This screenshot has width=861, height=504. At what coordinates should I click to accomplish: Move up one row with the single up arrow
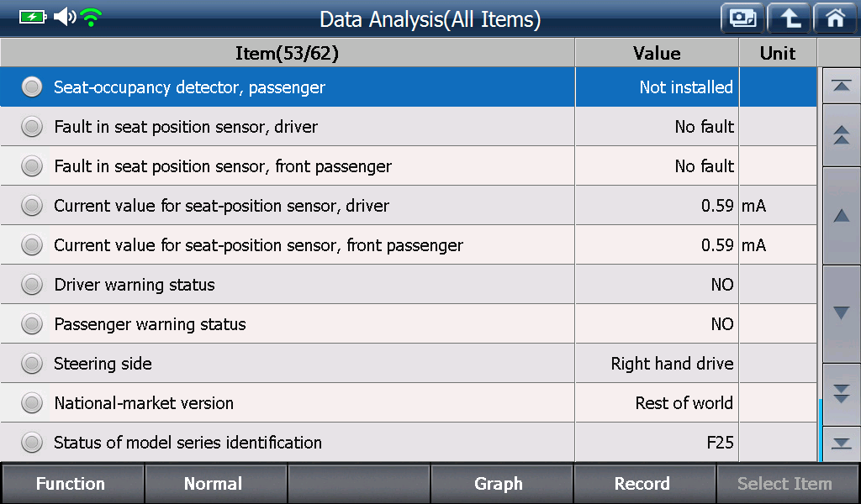click(x=841, y=216)
